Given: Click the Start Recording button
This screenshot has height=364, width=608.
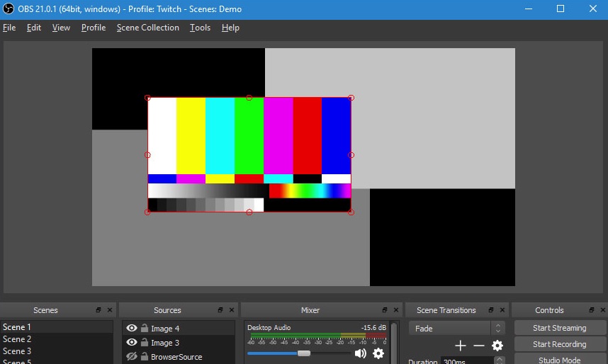Looking at the screenshot, I should (559, 344).
